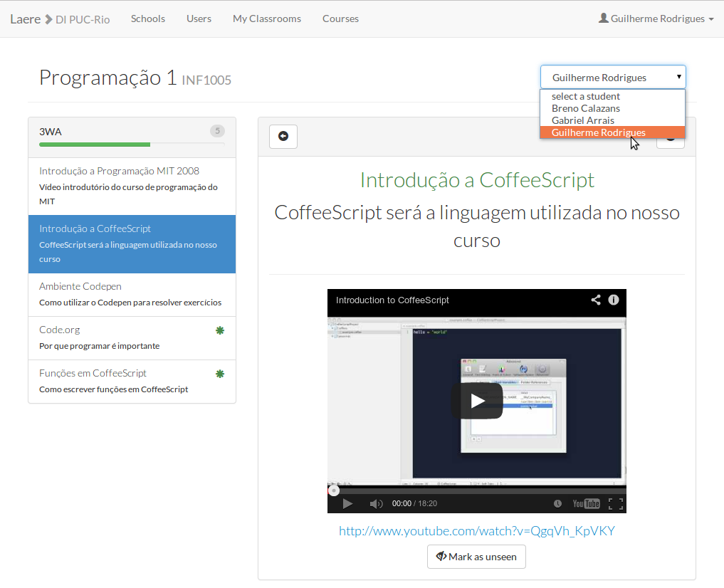Click the small play control in player bar
Screen dimensions: 724x588
click(x=347, y=503)
